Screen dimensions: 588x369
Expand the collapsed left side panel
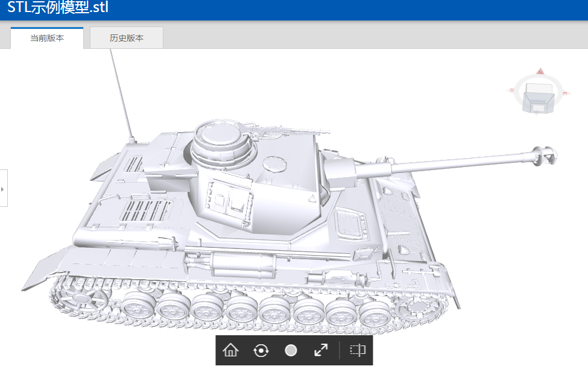click(3, 189)
